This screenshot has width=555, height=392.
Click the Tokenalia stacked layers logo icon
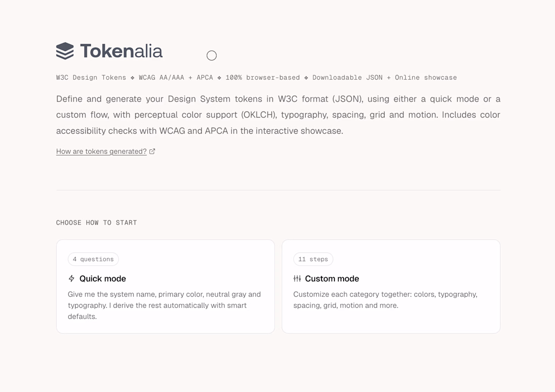point(65,51)
